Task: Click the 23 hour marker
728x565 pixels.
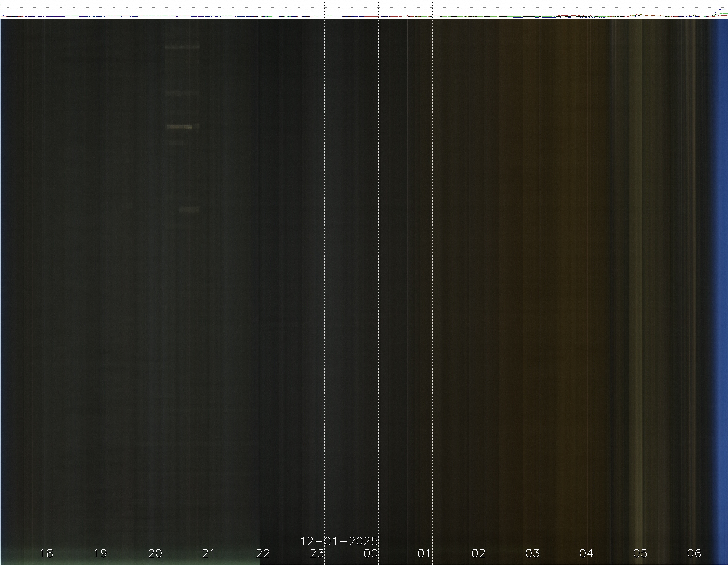Action: pos(317,553)
